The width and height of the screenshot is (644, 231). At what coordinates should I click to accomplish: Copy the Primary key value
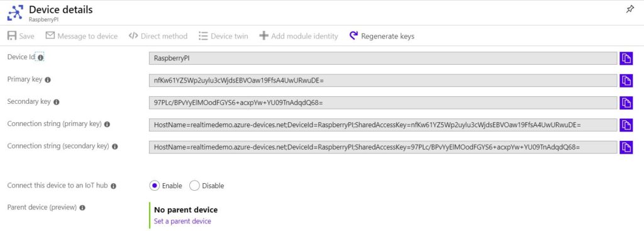[626, 81]
